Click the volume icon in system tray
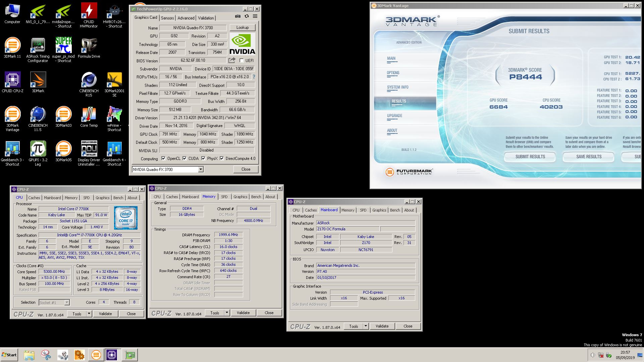 [x=593, y=355]
